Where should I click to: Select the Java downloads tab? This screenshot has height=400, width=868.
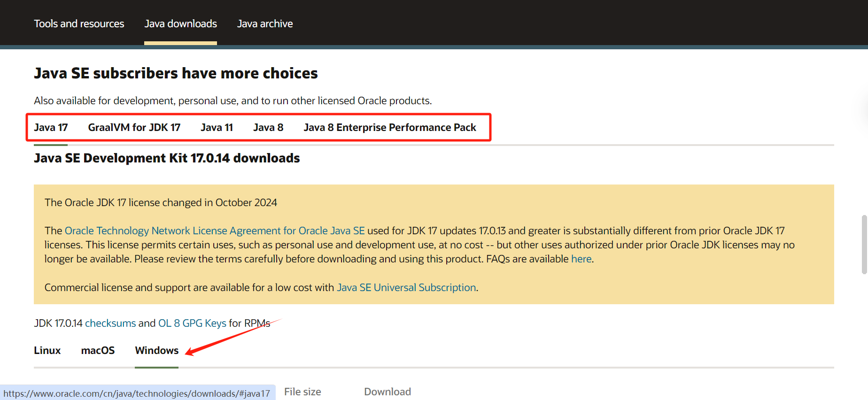pos(180,23)
